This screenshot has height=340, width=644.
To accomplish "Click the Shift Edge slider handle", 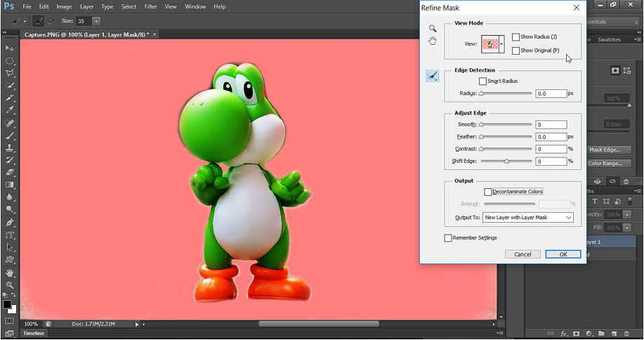I will pyautogui.click(x=506, y=162).
